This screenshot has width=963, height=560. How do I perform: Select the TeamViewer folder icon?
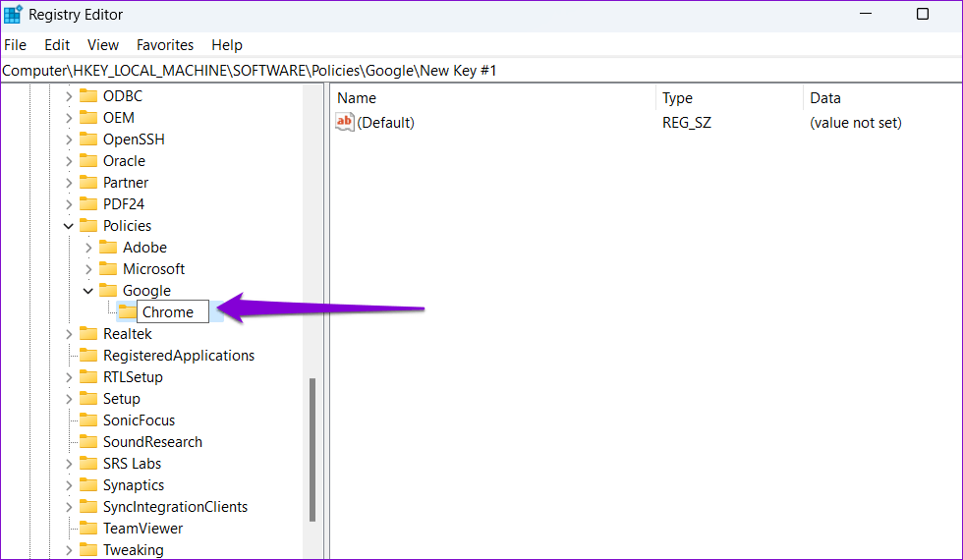click(x=88, y=529)
